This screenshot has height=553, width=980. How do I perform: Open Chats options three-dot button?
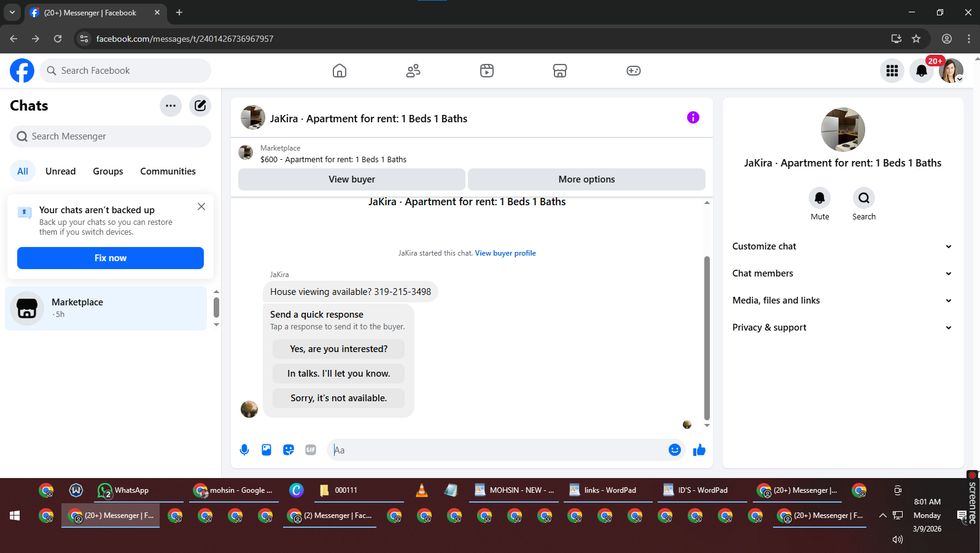point(171,106)
